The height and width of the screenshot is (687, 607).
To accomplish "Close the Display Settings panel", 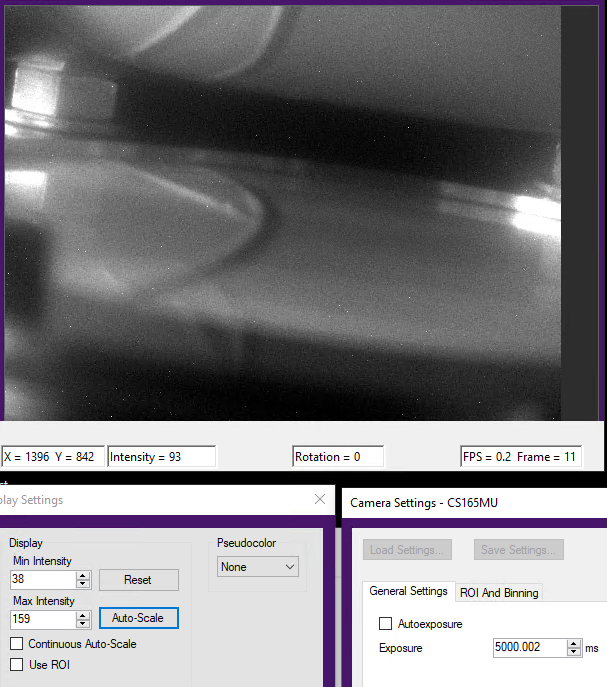I will click(x=320, y=499).
